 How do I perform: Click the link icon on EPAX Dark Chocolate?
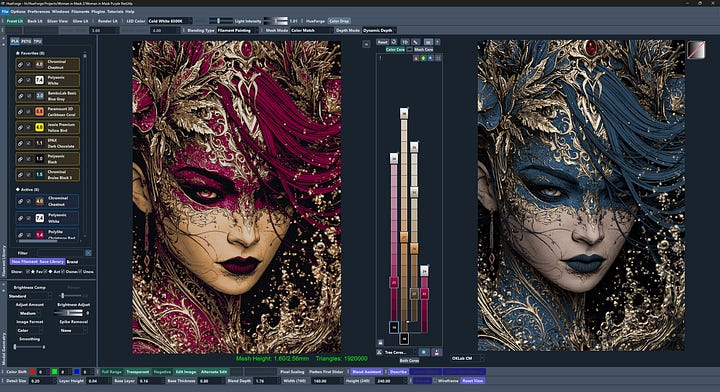21,143
